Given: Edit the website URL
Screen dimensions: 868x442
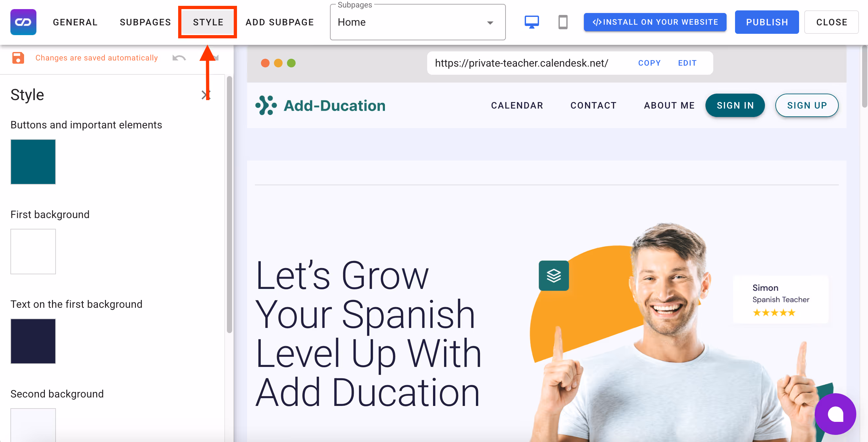Looking at the screenshot, I should click(687, 63).
